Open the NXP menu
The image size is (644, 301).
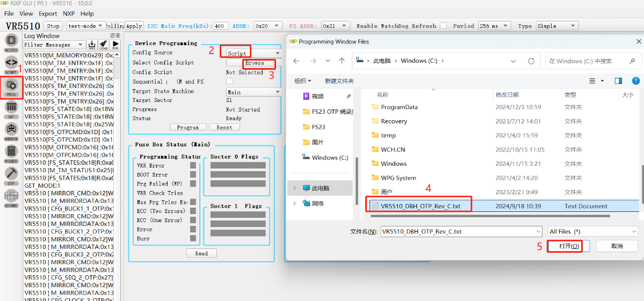[x=69, y=13]
